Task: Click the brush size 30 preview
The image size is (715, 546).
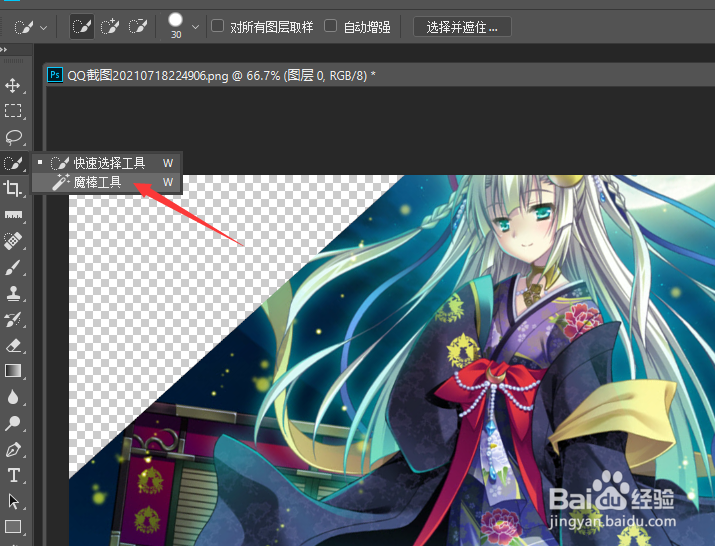Action: tap(176, 26)
